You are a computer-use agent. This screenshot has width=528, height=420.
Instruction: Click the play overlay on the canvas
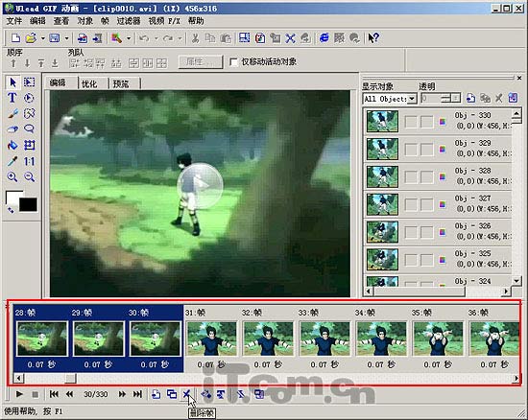coord(200,185)
